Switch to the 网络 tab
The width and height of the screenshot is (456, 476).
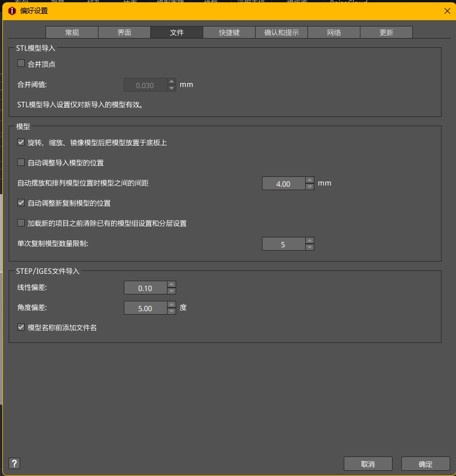pos(334,32)
